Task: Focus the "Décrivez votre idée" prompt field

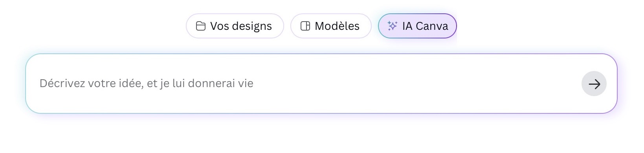Action: [x=321, y=84]
